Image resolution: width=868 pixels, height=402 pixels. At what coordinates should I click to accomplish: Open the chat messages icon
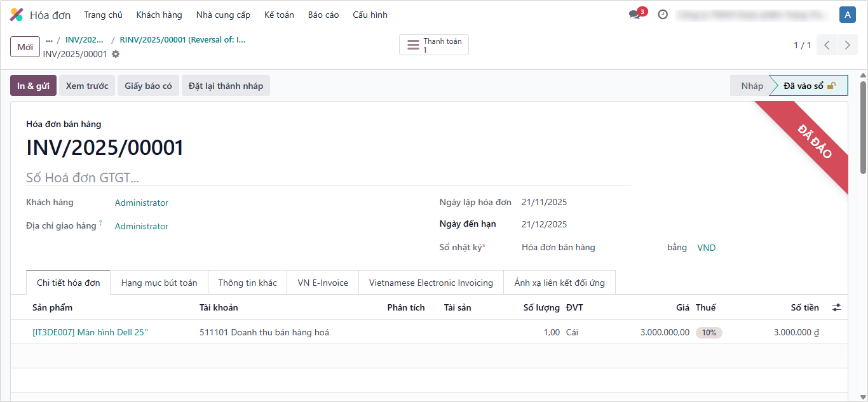[x=634, y=15]
